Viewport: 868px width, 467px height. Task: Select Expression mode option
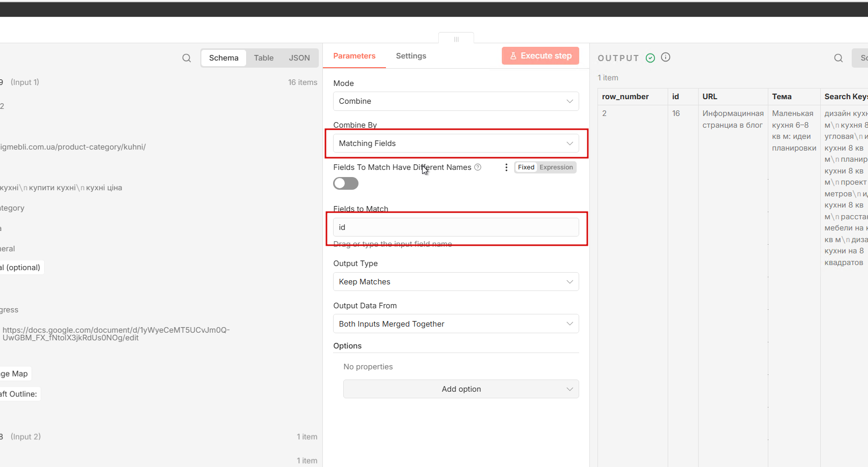[x=556, y=167]
